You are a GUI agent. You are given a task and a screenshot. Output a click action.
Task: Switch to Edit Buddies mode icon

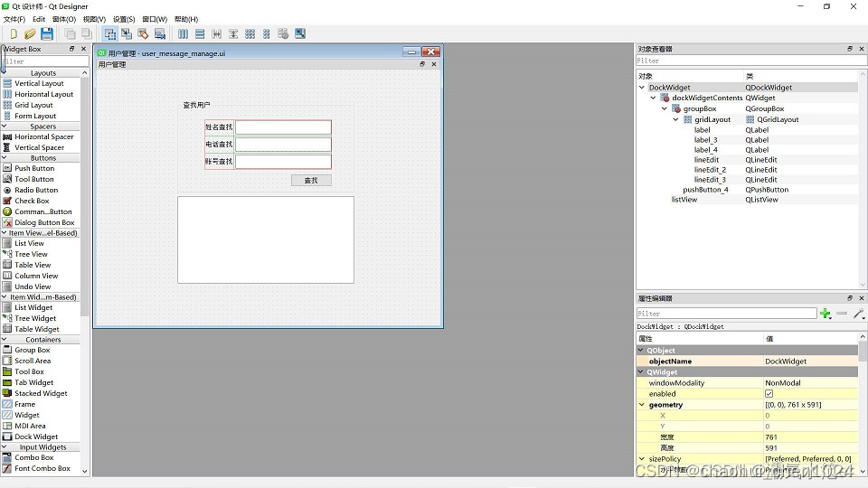click(143, 33)
